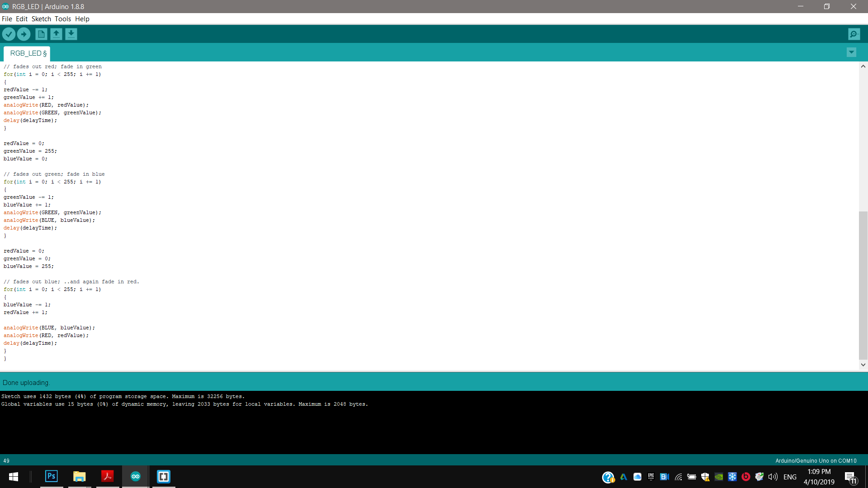
Task: Click the volume speaker tray icon
Action: tap(773, 477)
